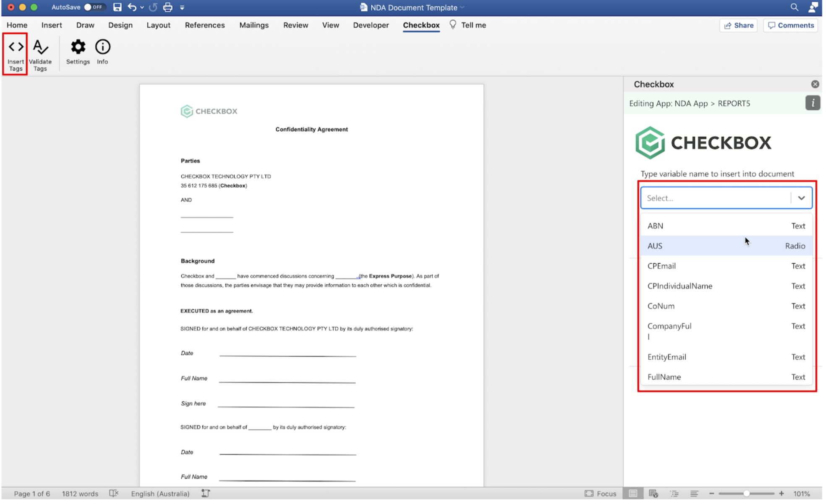The height and width of the screenshot is (504, 826).
Task: Select the EntityEmail variable option
Action: point(726,357)
